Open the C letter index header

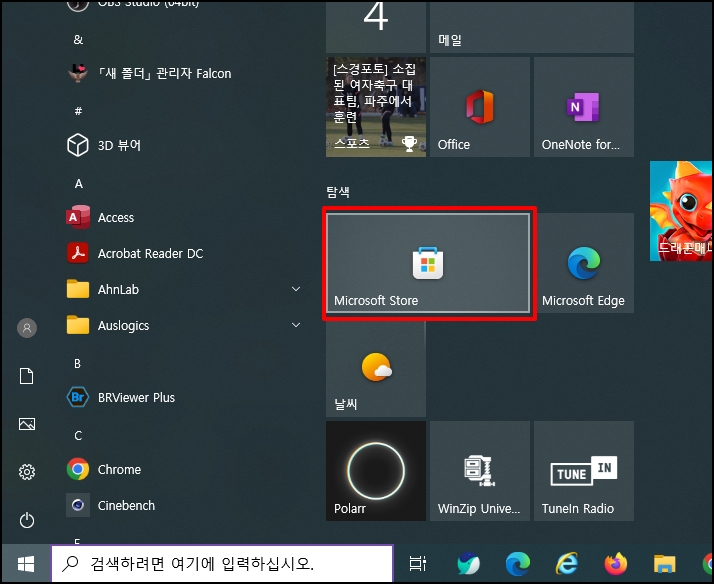click(78, 436)
